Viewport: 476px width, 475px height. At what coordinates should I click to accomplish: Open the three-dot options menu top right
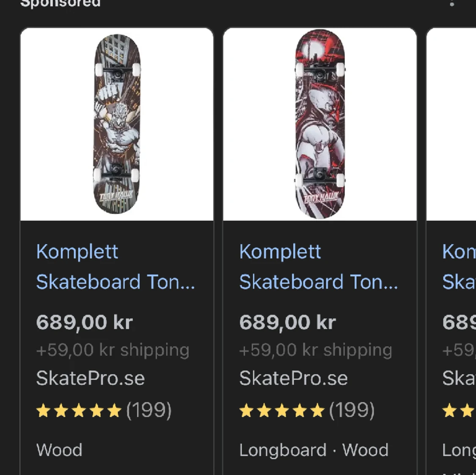[x=452, y=4]
